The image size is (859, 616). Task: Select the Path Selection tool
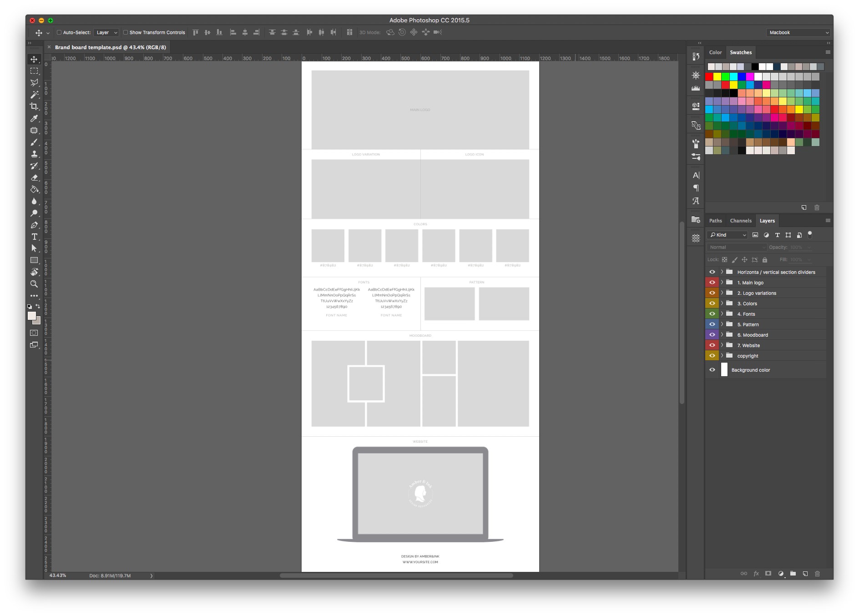coord(34,248)
